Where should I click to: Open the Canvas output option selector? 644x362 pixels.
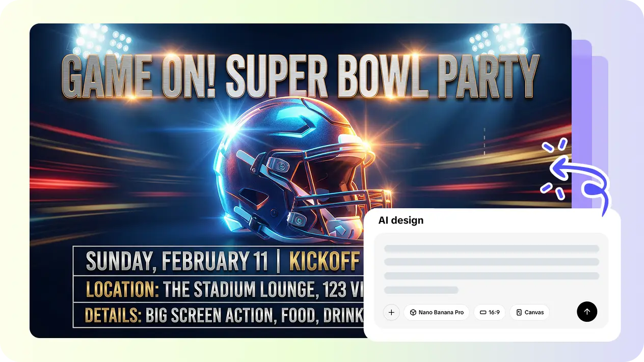click(529, 312)
